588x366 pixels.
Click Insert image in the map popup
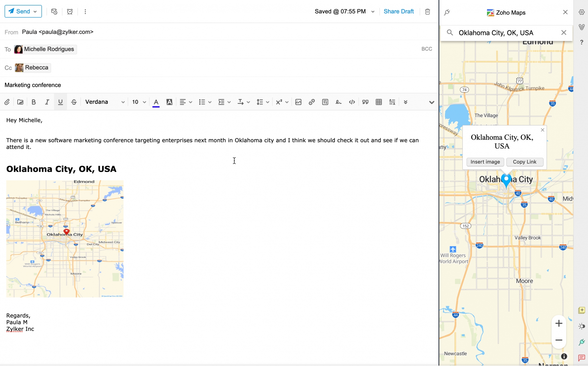click(485, 162)
